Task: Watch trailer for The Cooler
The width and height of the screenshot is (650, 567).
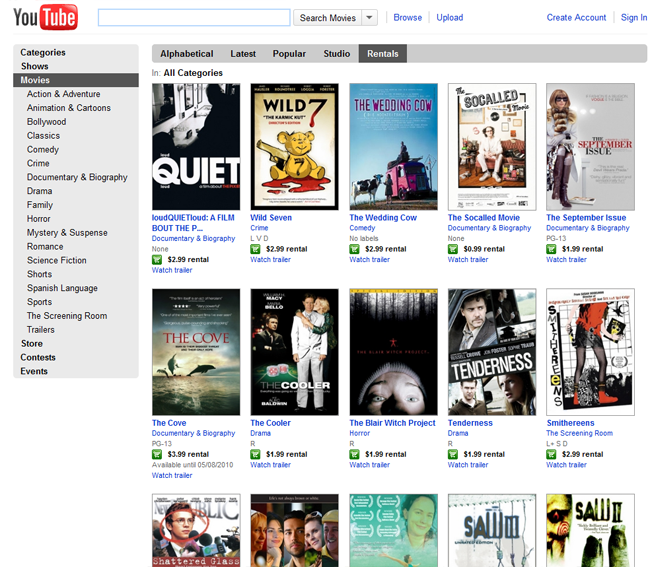Action: [x=270, y=465]
